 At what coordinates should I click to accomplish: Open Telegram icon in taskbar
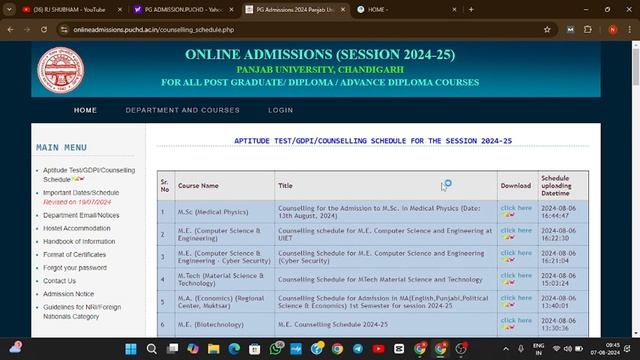coord(358,349)
